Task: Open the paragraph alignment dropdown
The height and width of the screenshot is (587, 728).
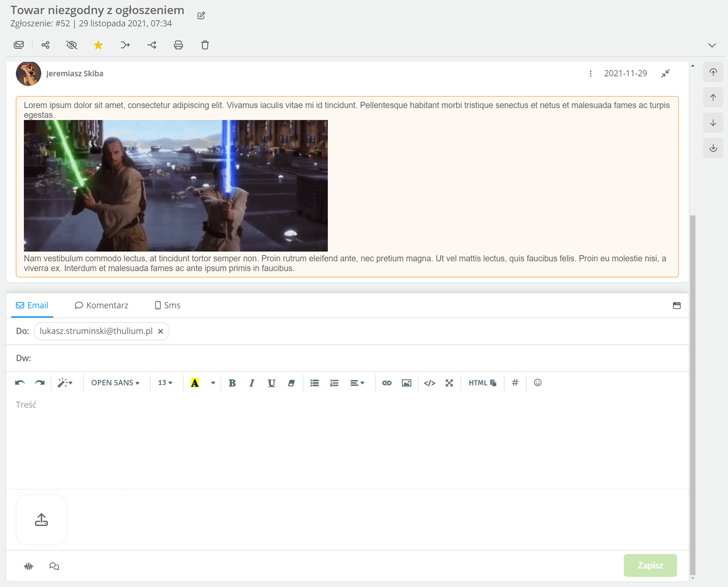Action: pyautogui.click(x=357, y=383)
